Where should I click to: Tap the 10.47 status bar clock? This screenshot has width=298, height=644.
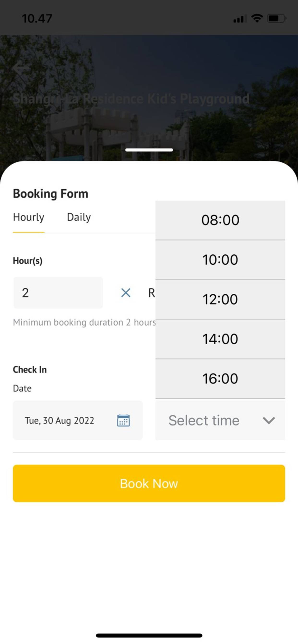tap(37, 18)
